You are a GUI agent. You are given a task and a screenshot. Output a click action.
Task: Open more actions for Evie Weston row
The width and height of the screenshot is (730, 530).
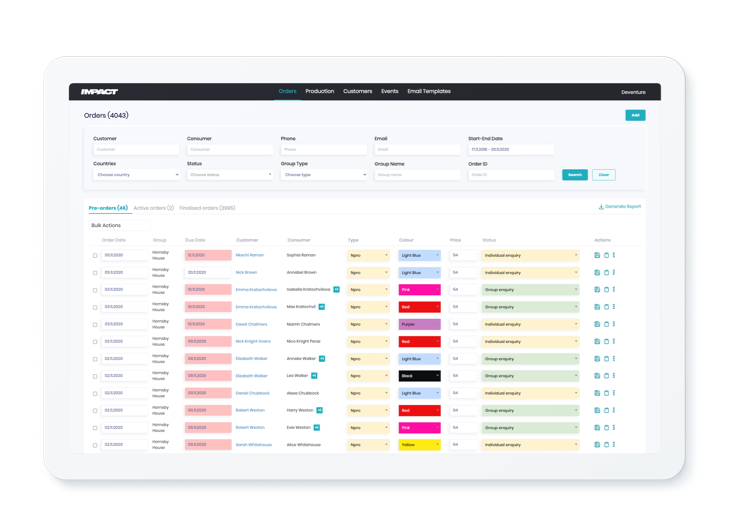614,428
